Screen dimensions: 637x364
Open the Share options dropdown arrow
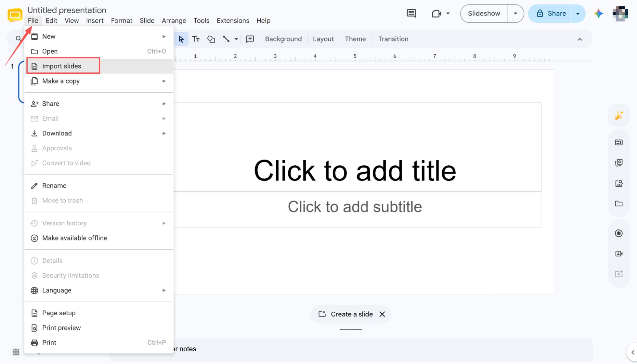578,13
